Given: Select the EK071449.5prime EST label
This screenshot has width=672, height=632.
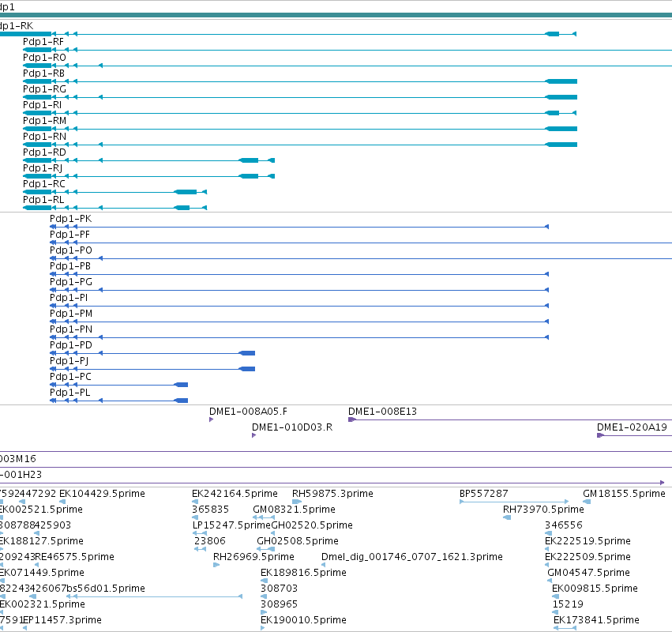Looking at the screenshot, I should click(x=42, y=574).
